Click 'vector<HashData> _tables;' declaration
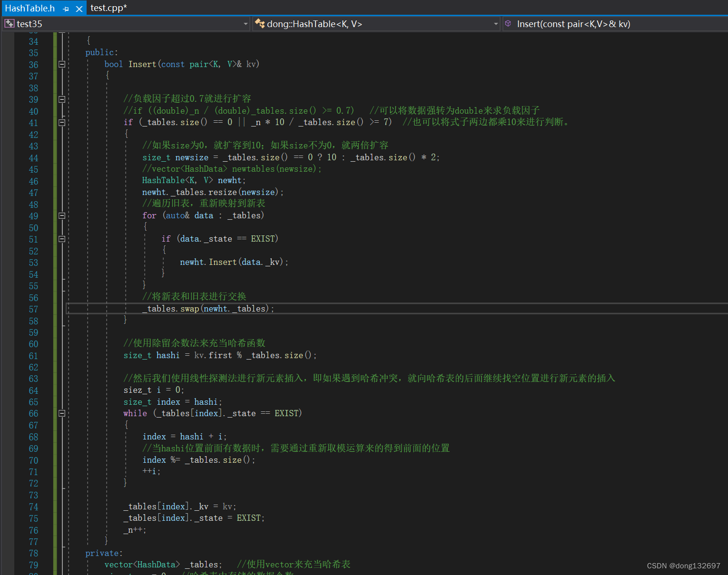This screenshot has height=575, width=728. point(163,565)
